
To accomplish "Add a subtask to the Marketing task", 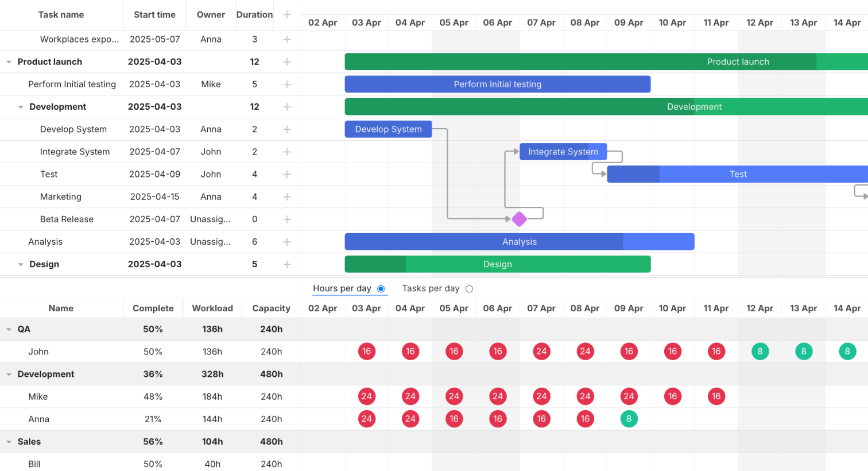I will coord(287,196).
